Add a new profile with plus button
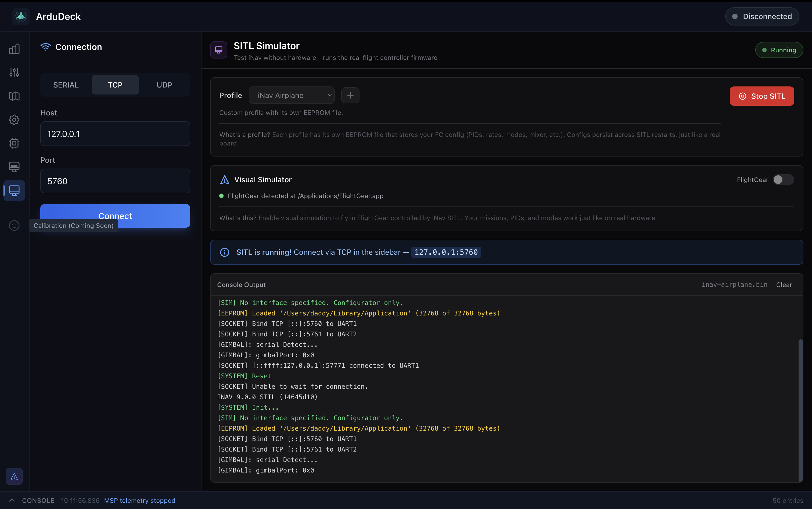 click(350, 96)
